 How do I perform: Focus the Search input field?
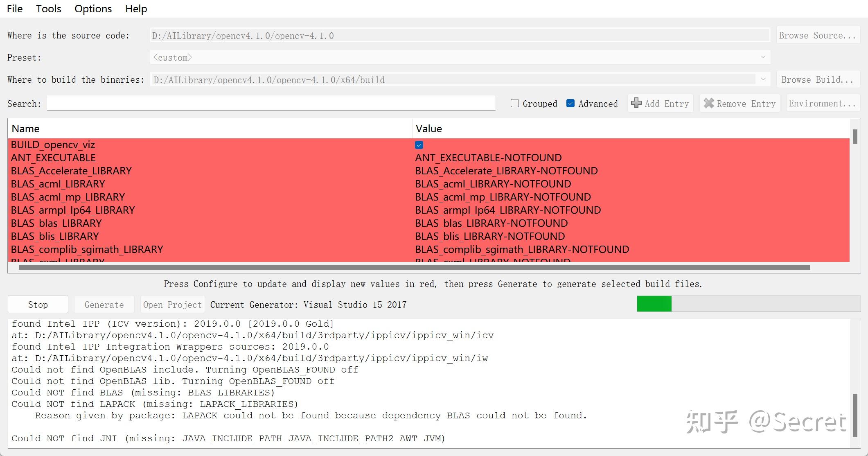[x=271, y=103]
